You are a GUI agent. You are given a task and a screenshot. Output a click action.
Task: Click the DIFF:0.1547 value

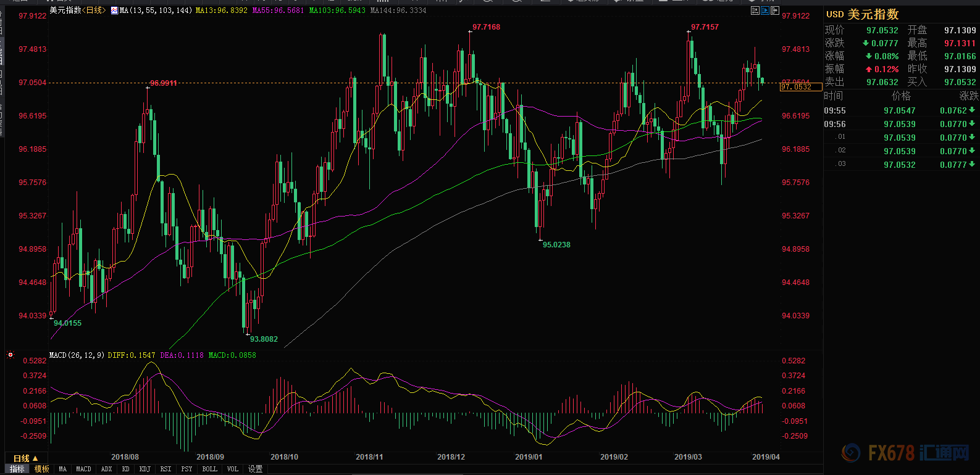pos(132,355)
